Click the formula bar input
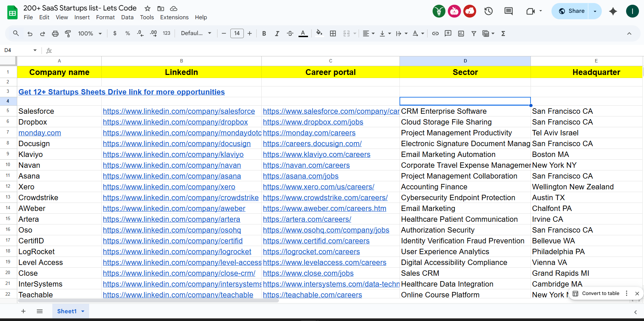The image size is (644, 321). pos(348,50)
